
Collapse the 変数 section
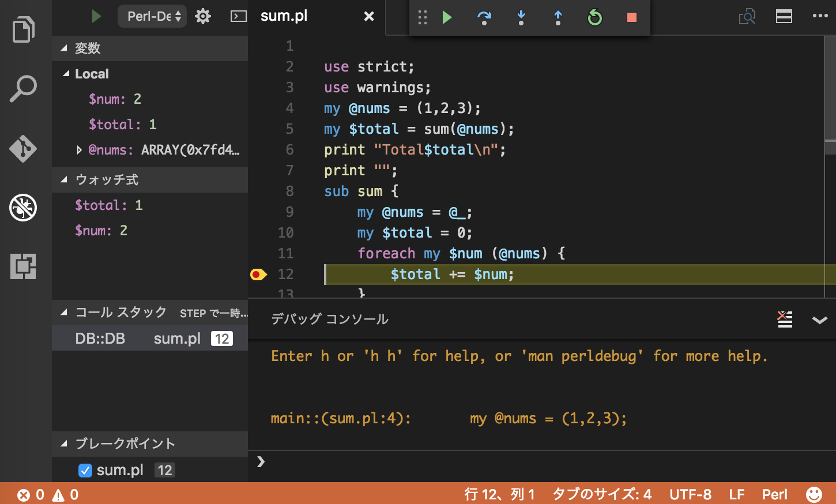pyautogui.click(x=64, y=48)
